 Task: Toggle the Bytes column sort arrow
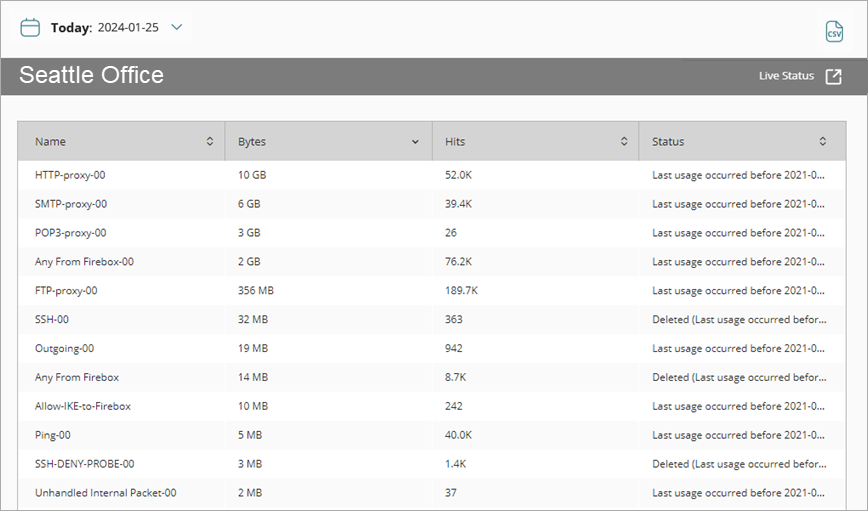(x=416, y=142)
